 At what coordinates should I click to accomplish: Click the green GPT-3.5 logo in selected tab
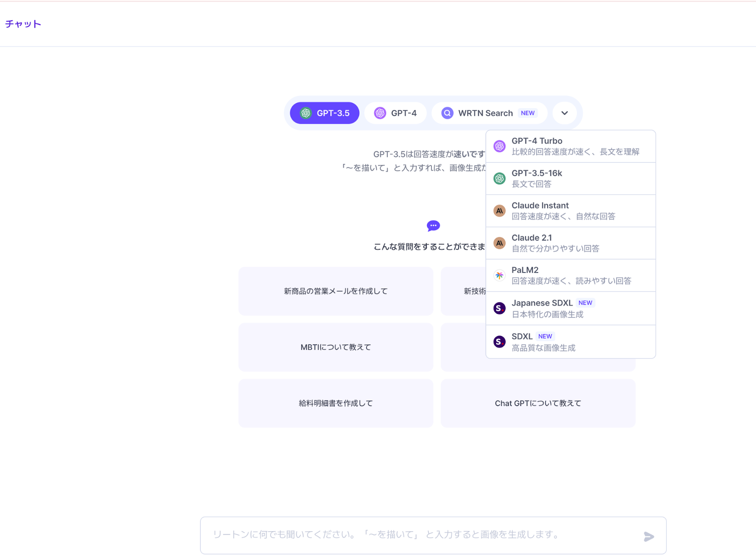click(x=306, y=113)
